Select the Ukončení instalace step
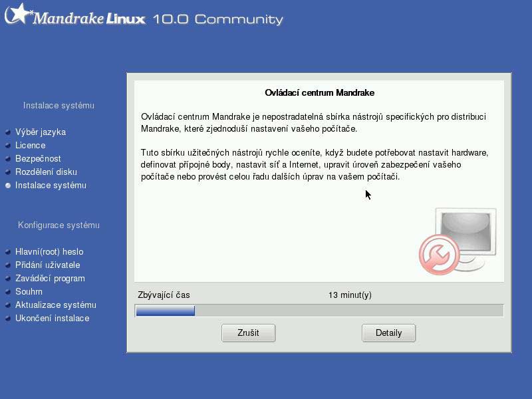Image resolution: width=532 pixels, height=399 pixels. click(x=53, y=319)
